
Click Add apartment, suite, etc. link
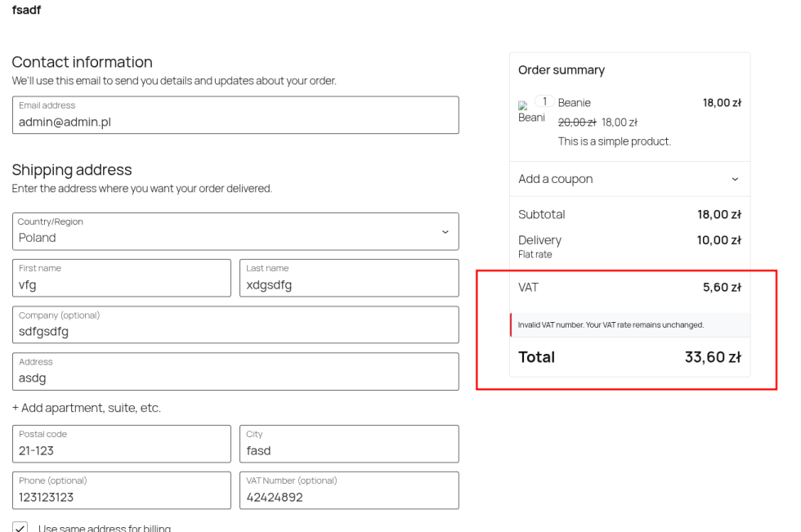[86, 409]
